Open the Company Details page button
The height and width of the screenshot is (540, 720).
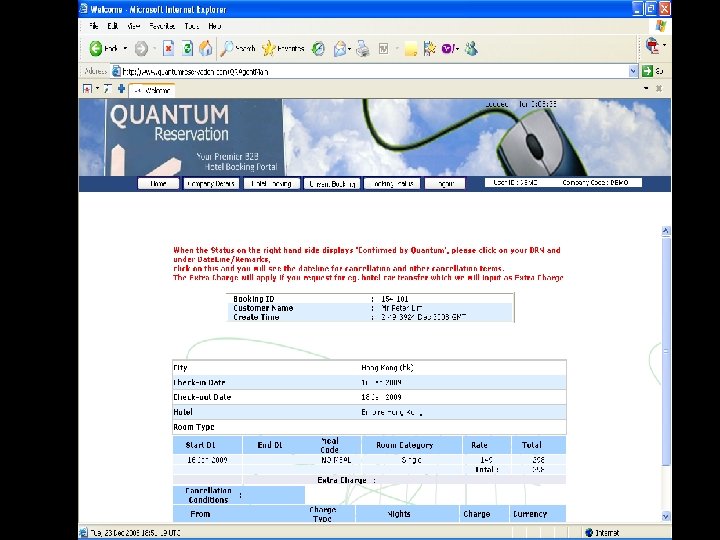tap(211, 184)
